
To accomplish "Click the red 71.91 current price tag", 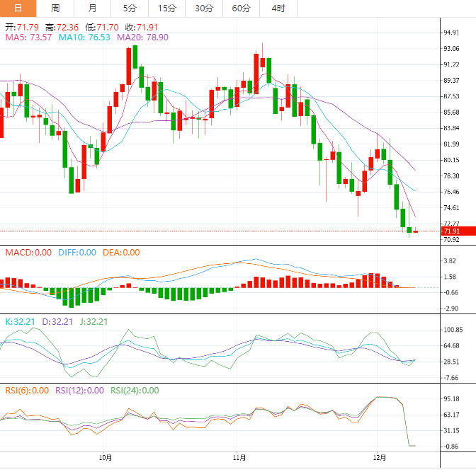I will 451,231.
